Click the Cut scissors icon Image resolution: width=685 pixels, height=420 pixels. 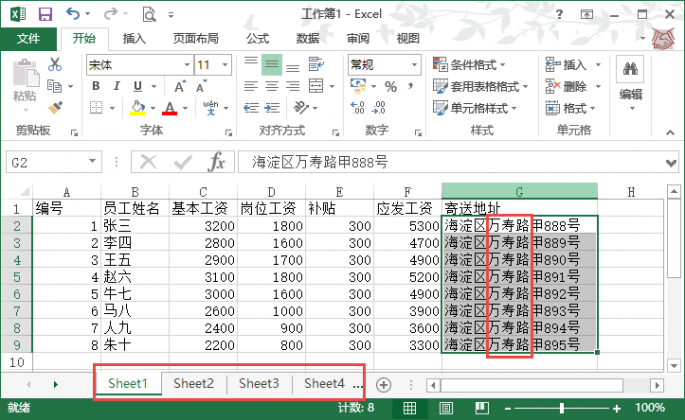coord(55,64)
